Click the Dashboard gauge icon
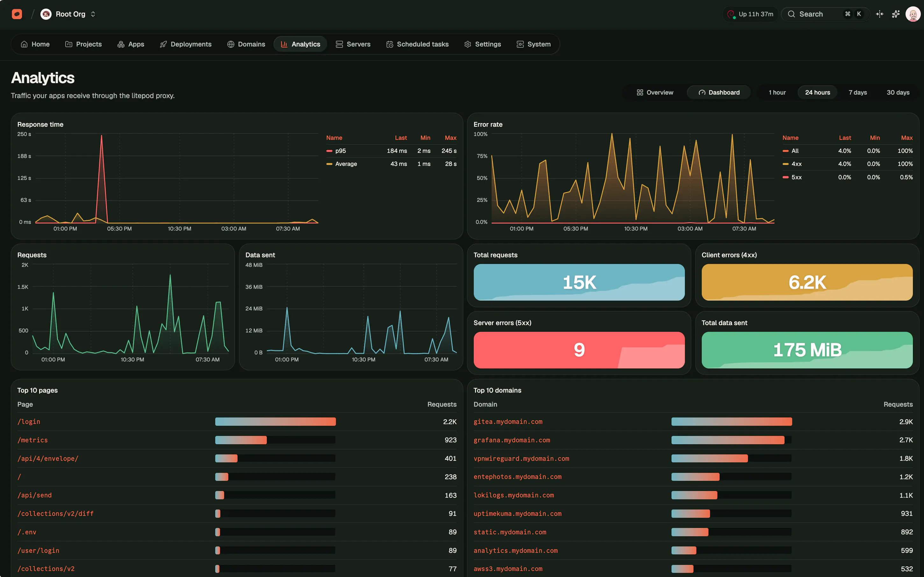This screenshot has width=924, height=577. pos(702,92)
